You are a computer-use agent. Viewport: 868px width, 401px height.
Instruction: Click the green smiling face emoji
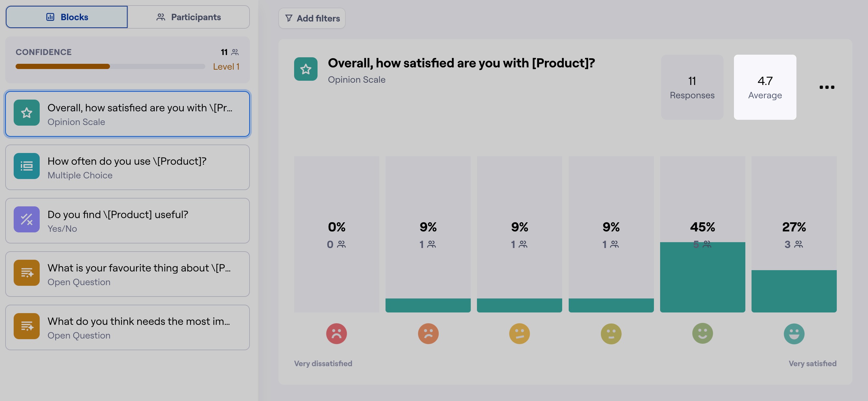click(x=702, y=334)
